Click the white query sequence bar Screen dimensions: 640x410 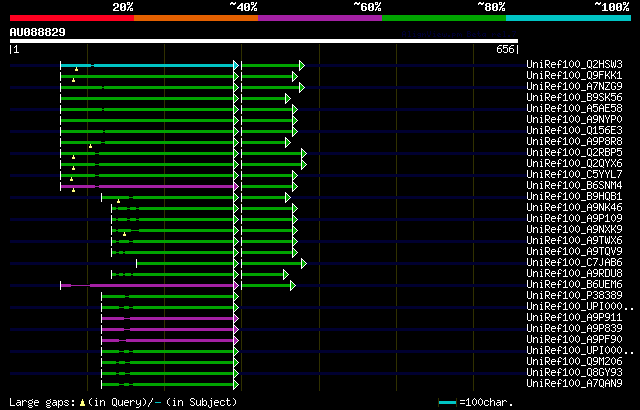[x=264, y=41]
